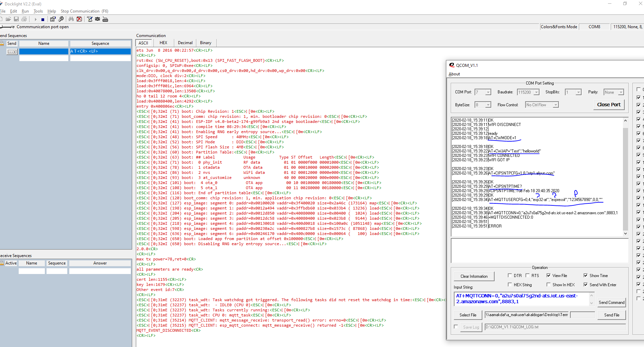
Task: Enable the DTR checkbox in QCOM
Action: pyautogui.click(x=510, y=275)
